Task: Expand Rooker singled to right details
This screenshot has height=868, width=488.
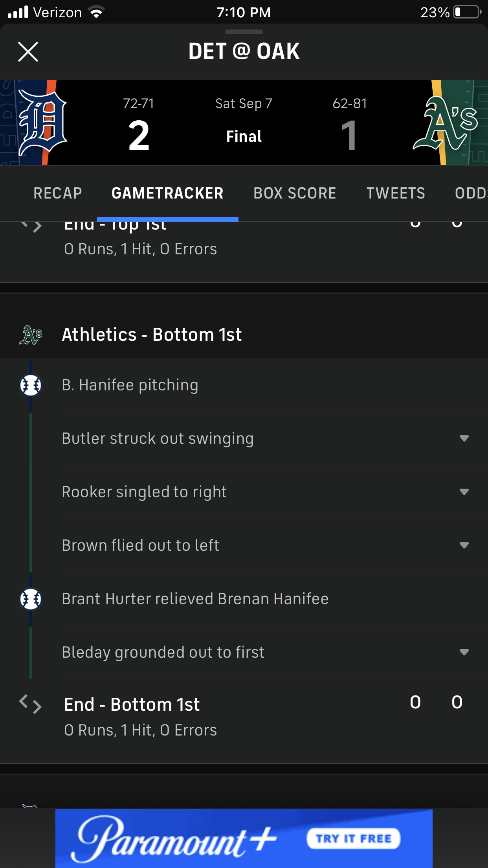Action: [464, 492]
